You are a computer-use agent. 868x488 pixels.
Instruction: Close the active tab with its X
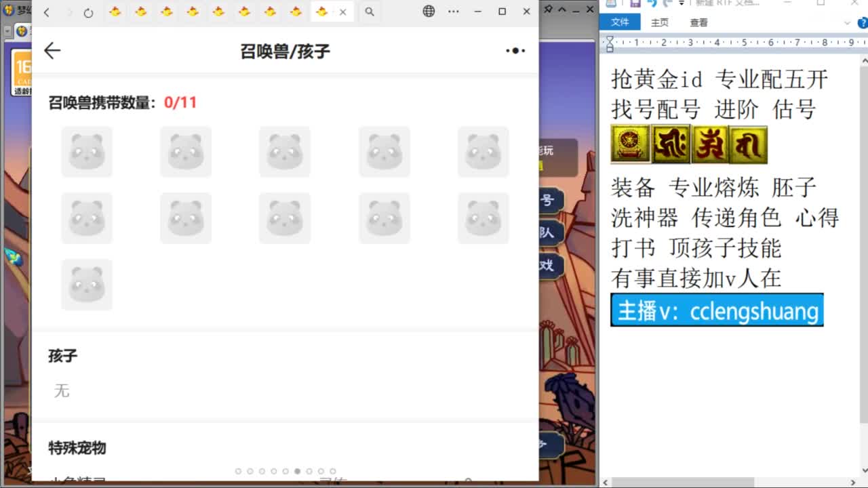(x=342, y=12)
